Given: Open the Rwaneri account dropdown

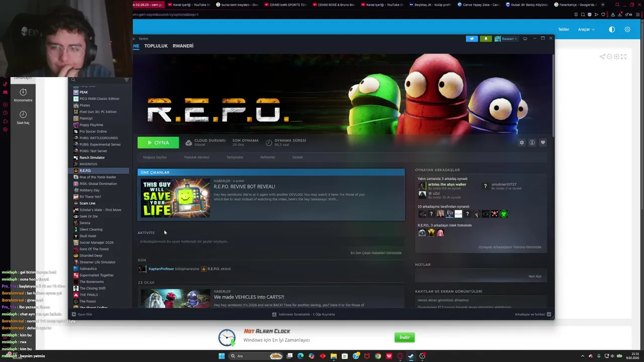Looking at the screenshot, I should coord(506,39).
